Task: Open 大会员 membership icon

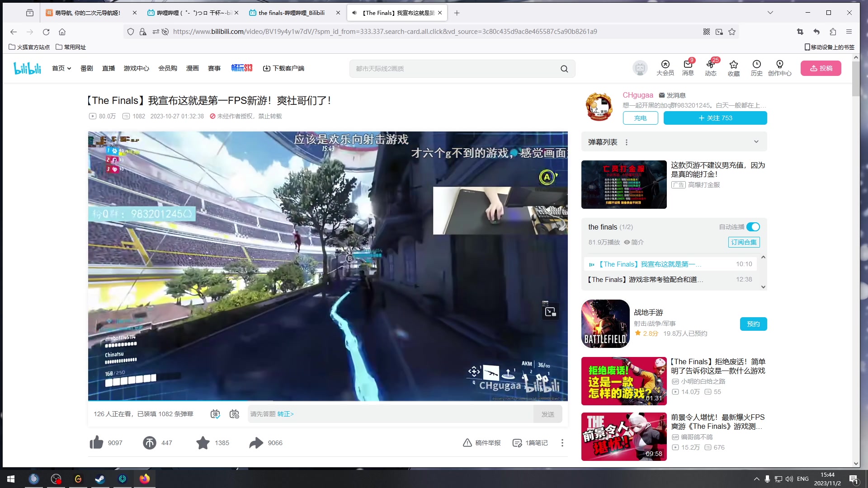Action: click(665, 68)
